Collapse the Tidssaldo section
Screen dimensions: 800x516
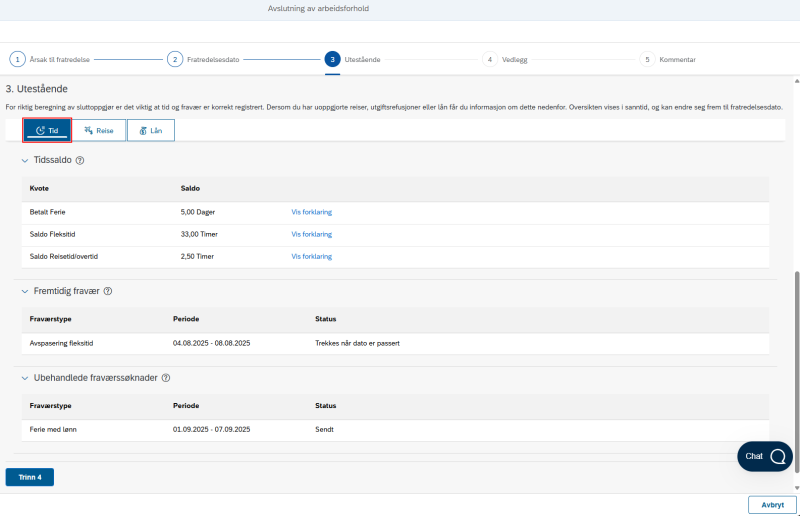coord(24,160)
